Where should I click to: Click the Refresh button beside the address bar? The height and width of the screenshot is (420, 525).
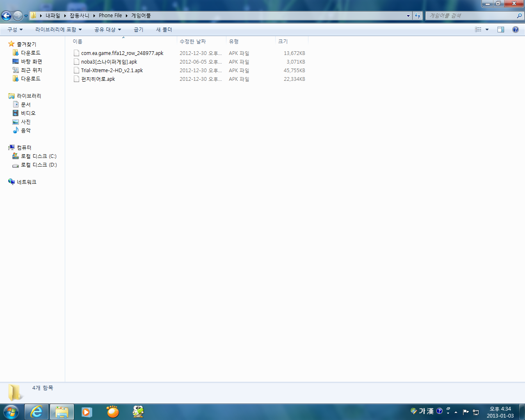418,16
